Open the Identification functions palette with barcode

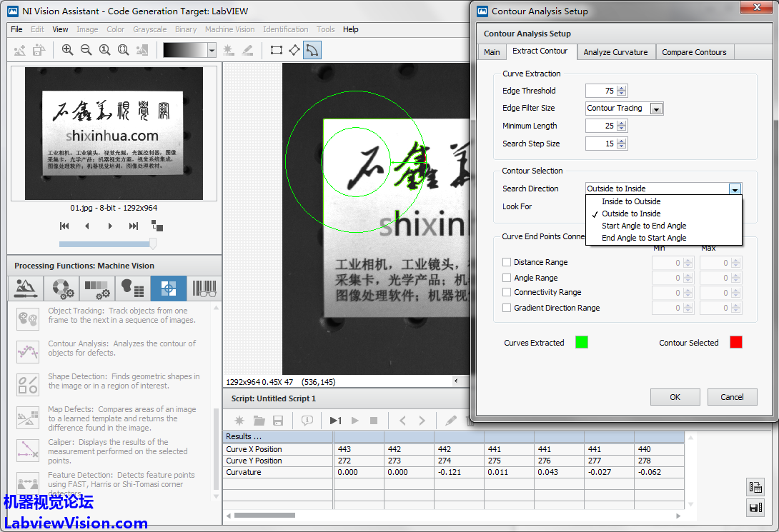[x=204, y=288]
